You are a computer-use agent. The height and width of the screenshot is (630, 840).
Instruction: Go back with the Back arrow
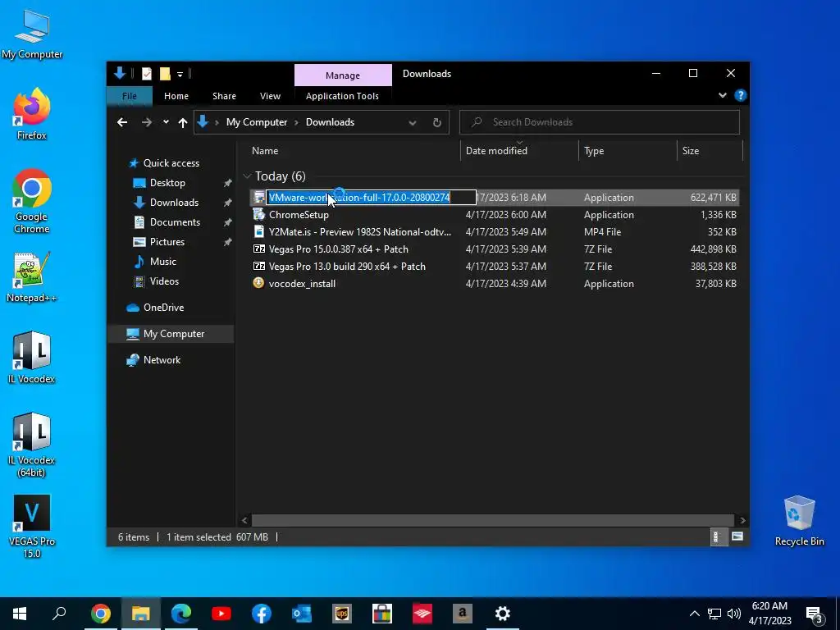tap(122, 123)
